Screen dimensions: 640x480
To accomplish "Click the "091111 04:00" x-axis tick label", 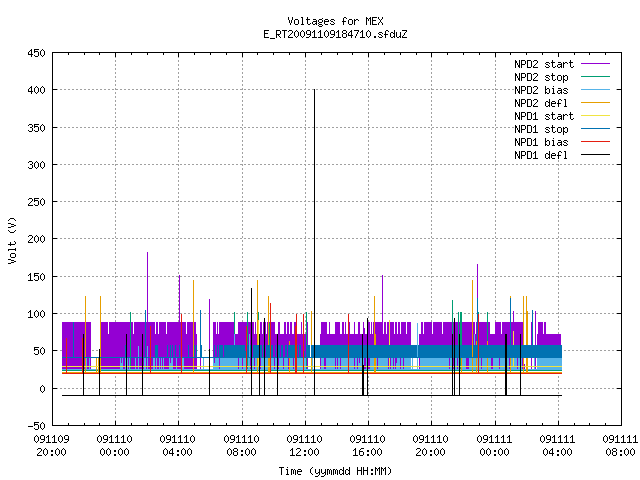I will pos(558,446).
